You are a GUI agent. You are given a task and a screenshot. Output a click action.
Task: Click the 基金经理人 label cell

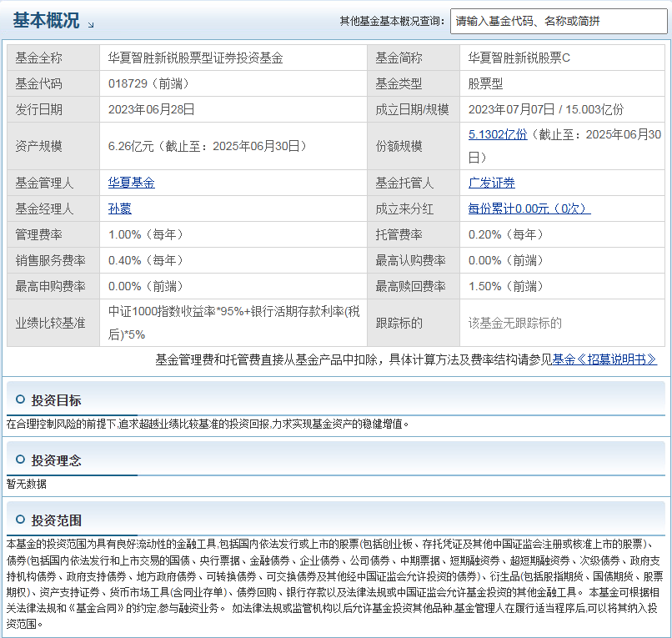tap(53, 208)
